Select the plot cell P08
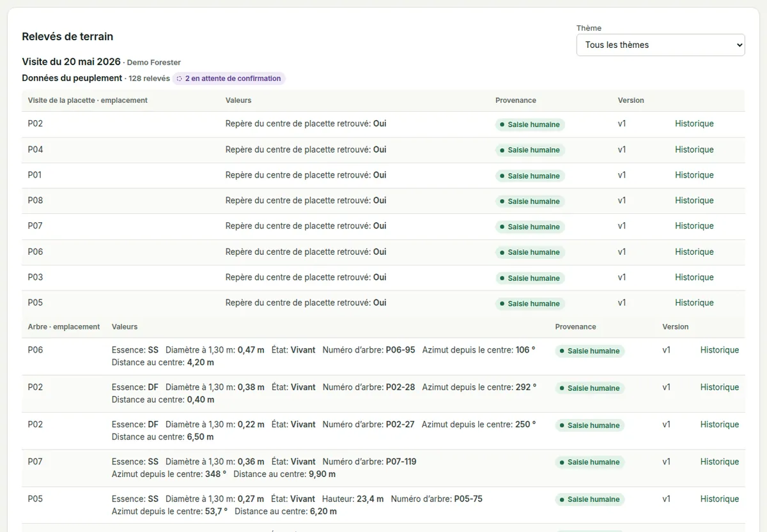Screen dimensions: 767x532 (x=36, y=201)
